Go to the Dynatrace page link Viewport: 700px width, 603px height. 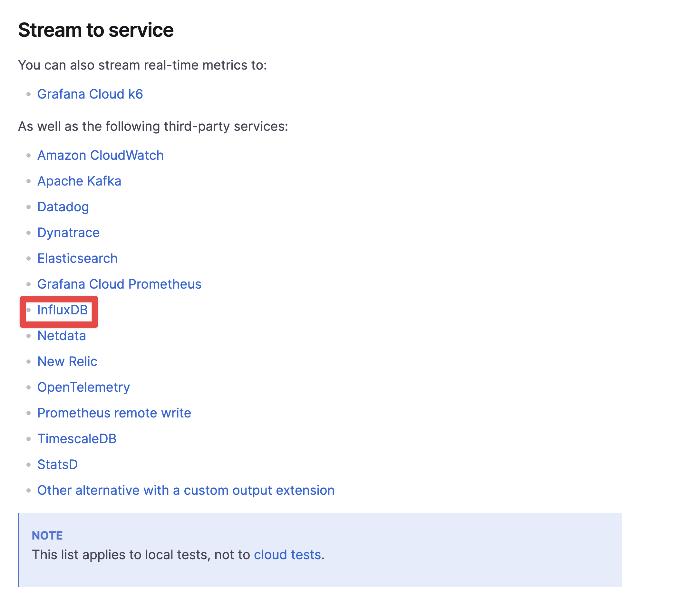[68, 233]
